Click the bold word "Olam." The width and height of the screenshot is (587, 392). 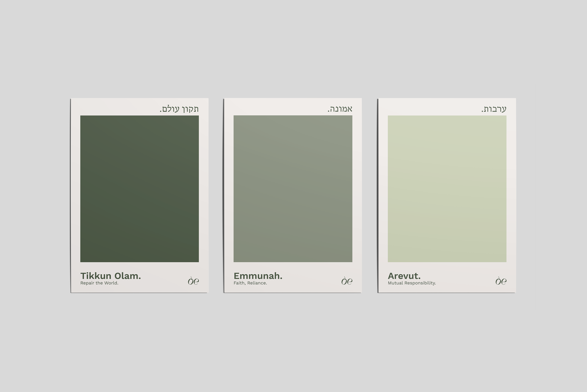(x=128, y=276)
